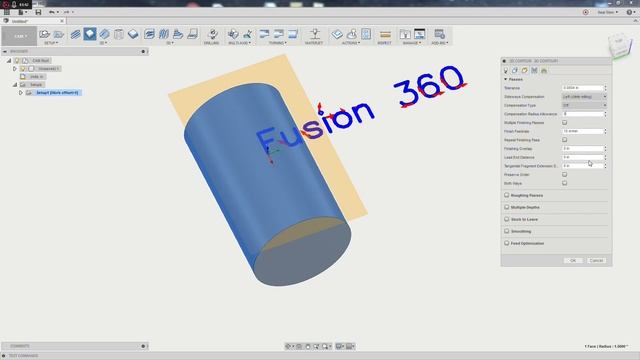
Task: Click the Add-Ins scripts icon
Action: tap(439, 34)
